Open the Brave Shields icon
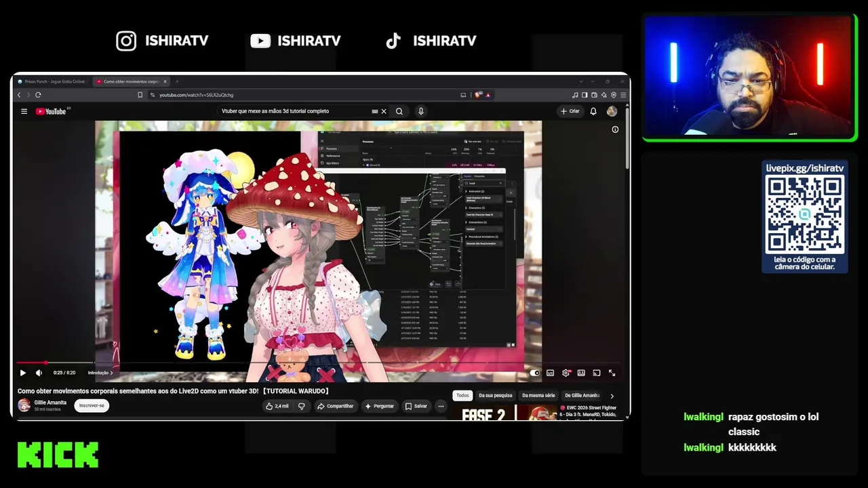 pos(479,95)
